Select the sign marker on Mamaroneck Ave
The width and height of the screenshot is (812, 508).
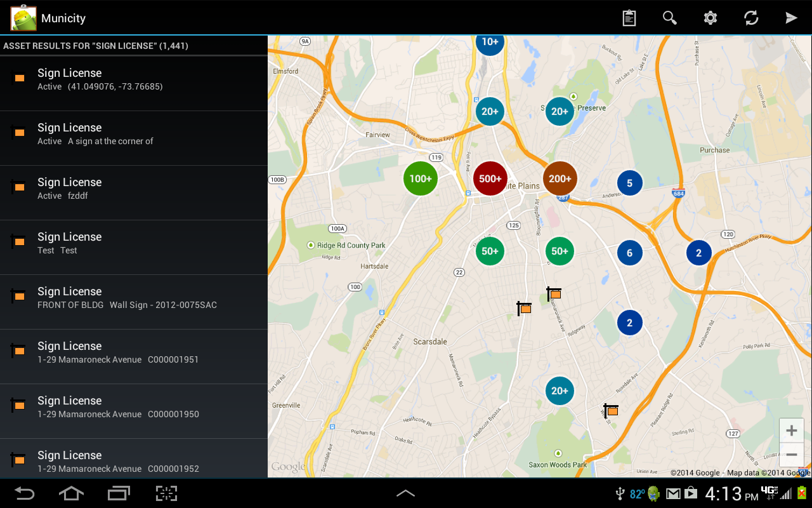(554, 293)
